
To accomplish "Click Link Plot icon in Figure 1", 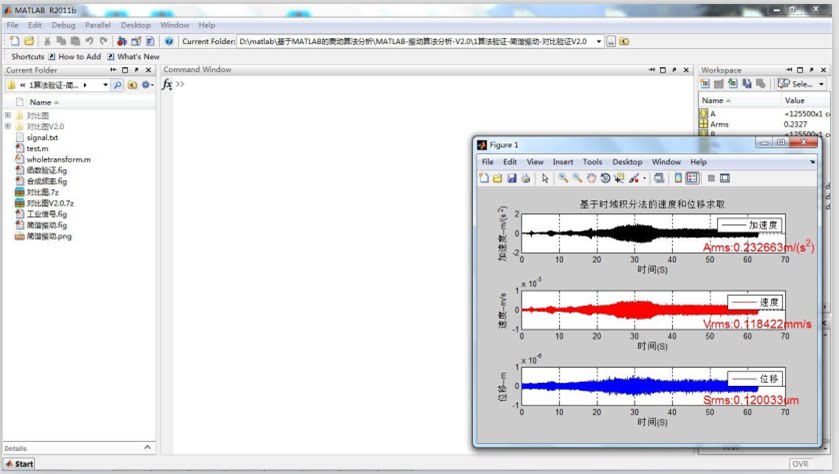I will [659, 178].
